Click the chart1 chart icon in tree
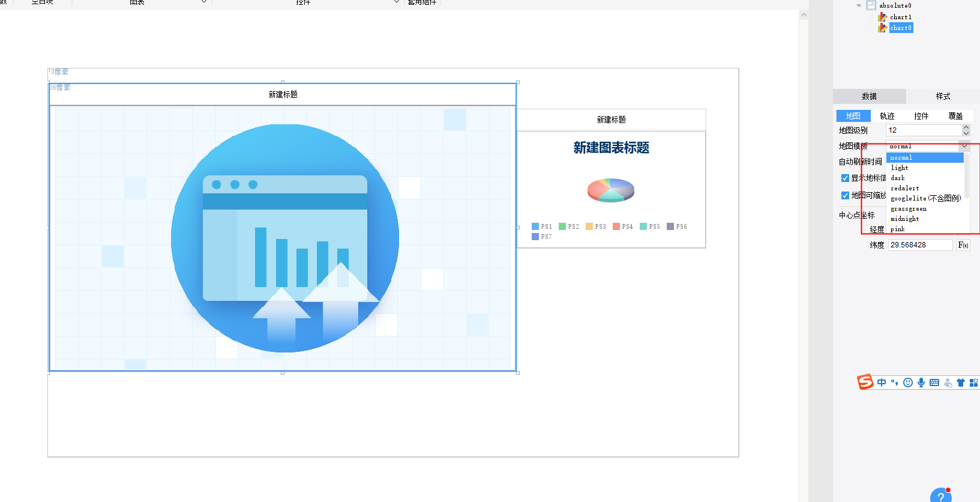This screenshot has width=980, height=502. (882, 17)
